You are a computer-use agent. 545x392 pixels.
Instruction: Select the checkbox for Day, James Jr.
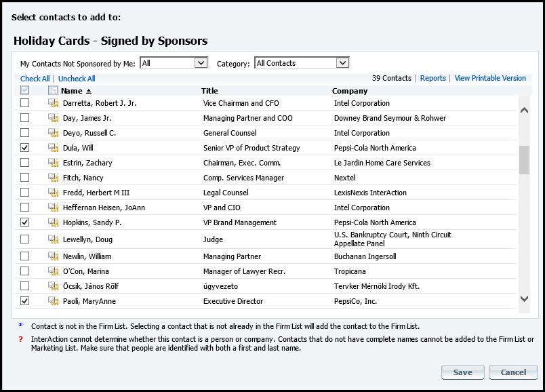pyautogui.click(x=24, y=118)
